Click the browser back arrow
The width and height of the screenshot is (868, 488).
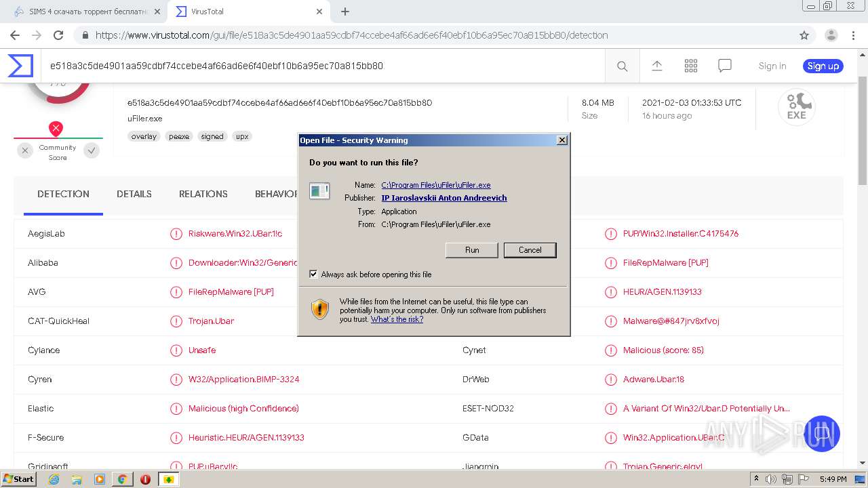pyautogui.click(x=15, y=35)
